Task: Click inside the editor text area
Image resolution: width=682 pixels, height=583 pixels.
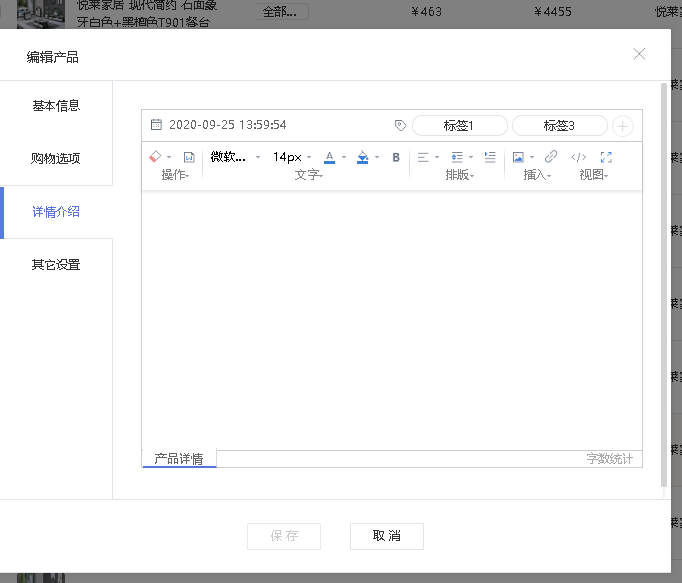Action: (391, 320)
